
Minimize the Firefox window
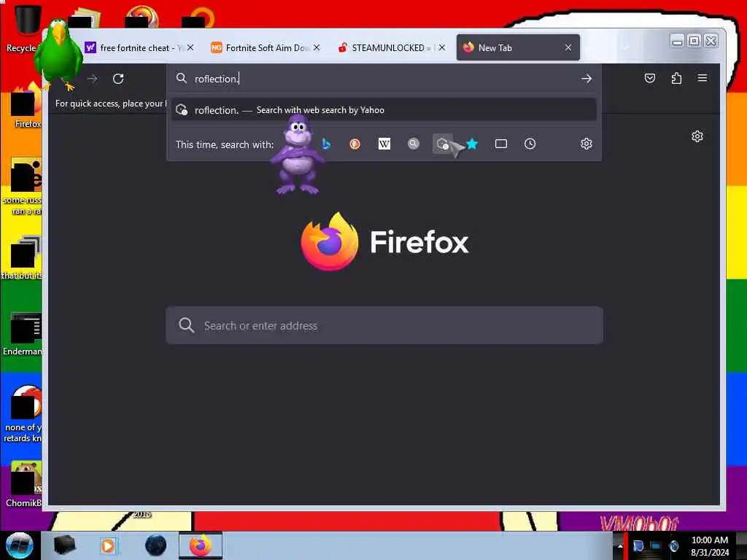pyautogui.click(x=677, y=42)
